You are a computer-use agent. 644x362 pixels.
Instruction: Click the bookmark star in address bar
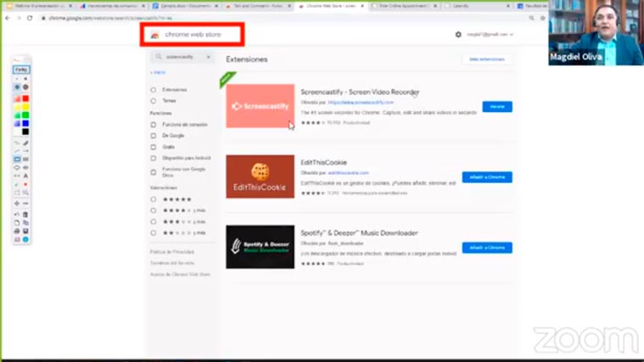(x=543, y=18)
